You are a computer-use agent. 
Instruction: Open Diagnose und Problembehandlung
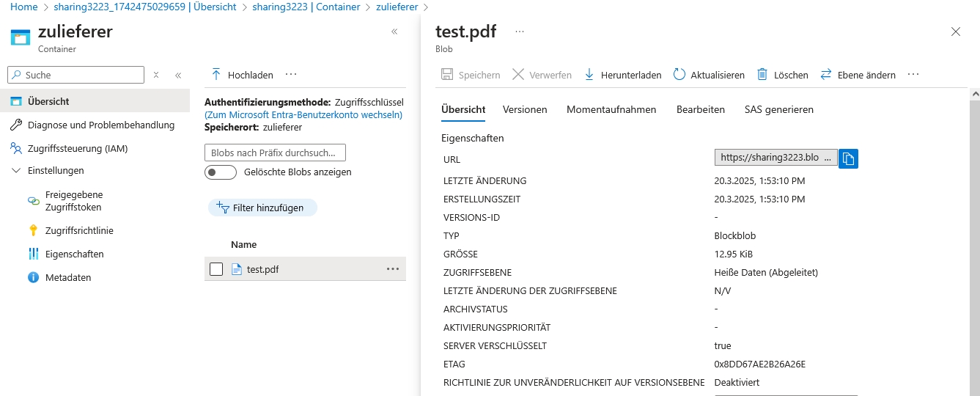[101, 125]
